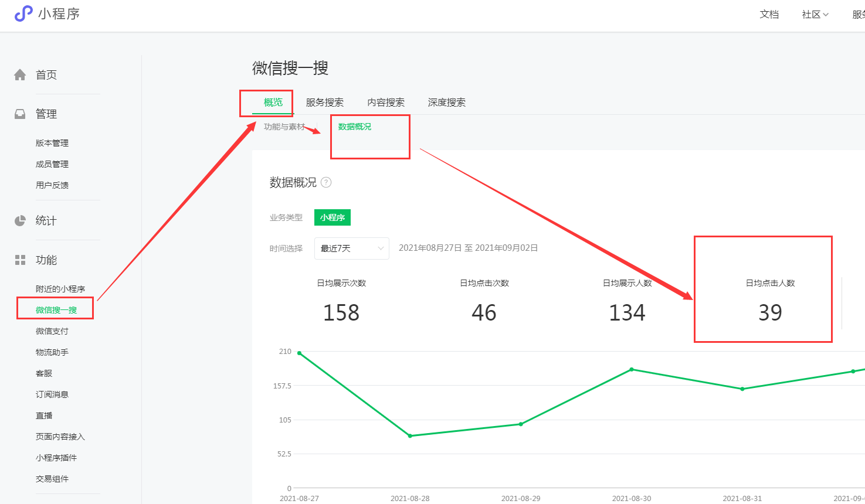Click the 微信搜一搜 page heading
The width and height of the screenshot is (865, 504).
coord(290,69)
